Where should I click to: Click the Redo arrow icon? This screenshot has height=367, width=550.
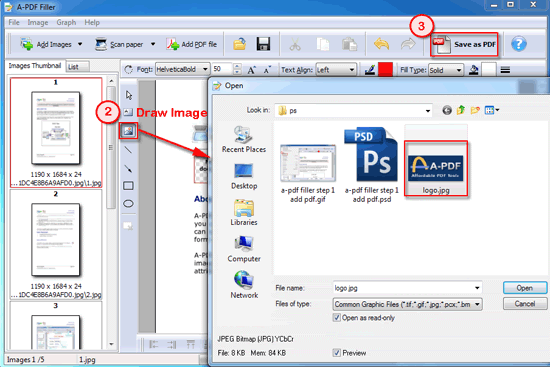pos(408,44)
